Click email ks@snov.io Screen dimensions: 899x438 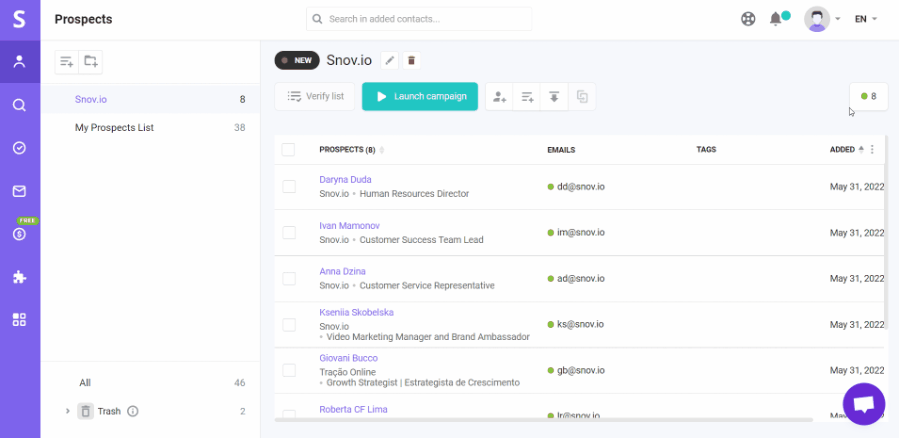pos(580,324)
